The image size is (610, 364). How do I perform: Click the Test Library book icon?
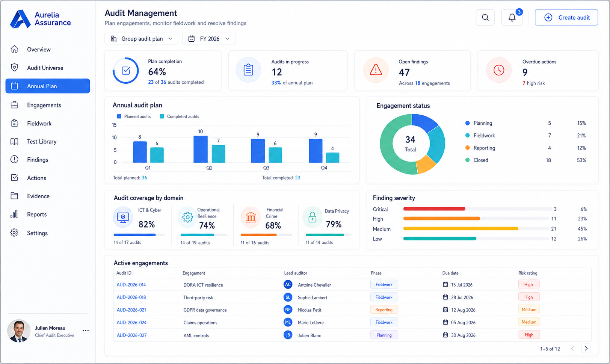point(14,142)
